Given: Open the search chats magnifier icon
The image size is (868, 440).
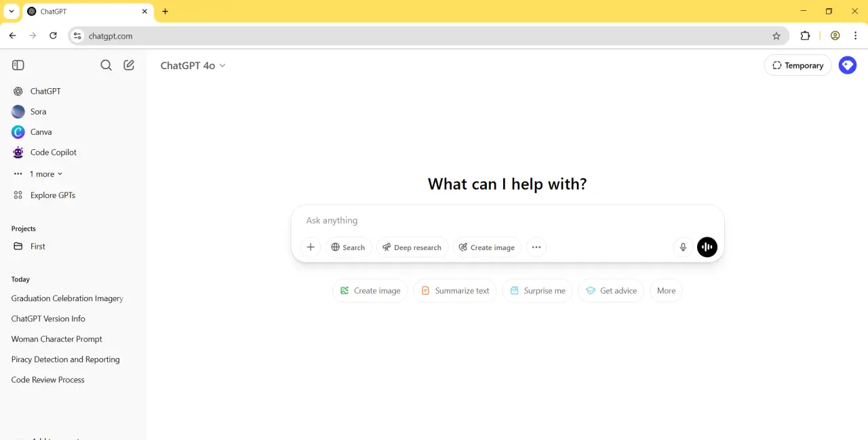Looking at the screenshot, I should pos(106,65).
